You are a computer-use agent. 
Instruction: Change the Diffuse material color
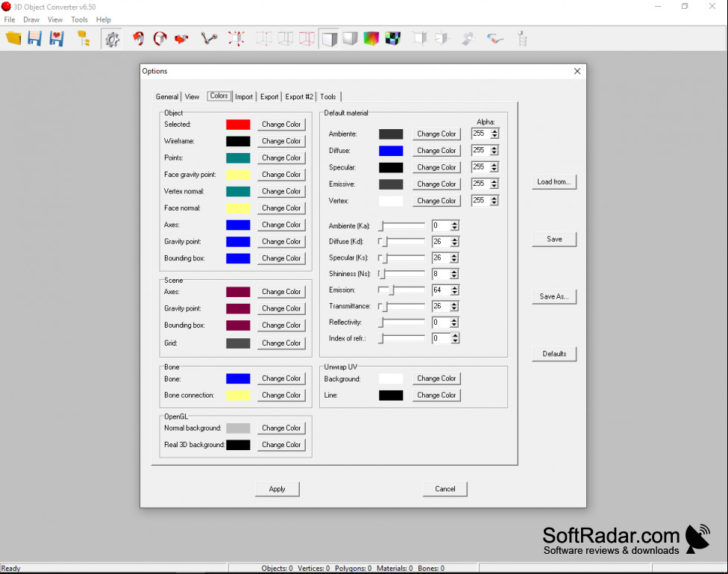click(x=436, y=151)
